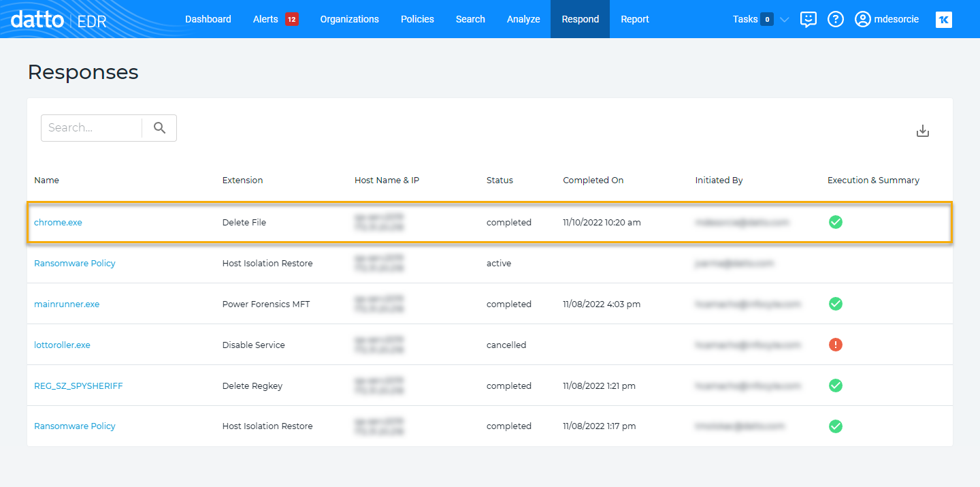980x487 pixels.
Task: Click the 11/10/2022 10:20 am date
Action: click(602, 222)
